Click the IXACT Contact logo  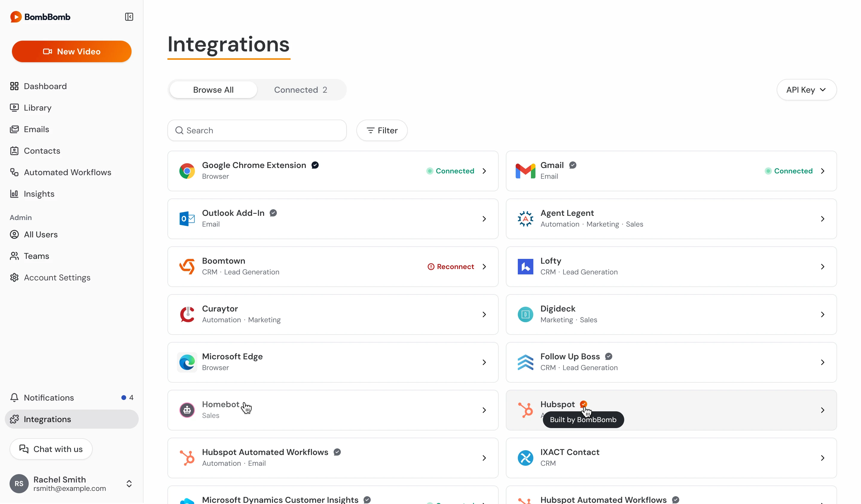525,458
